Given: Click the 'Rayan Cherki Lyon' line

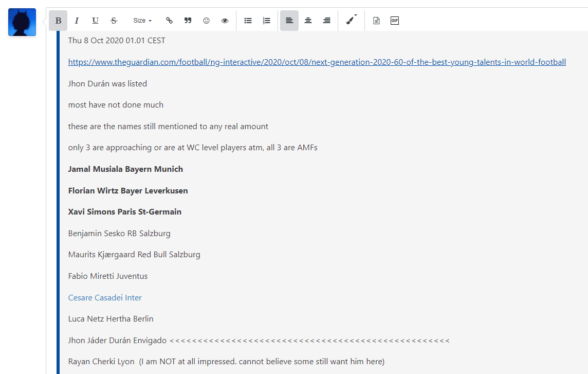Looking at the screenshot, I should [x=227, y=362].
